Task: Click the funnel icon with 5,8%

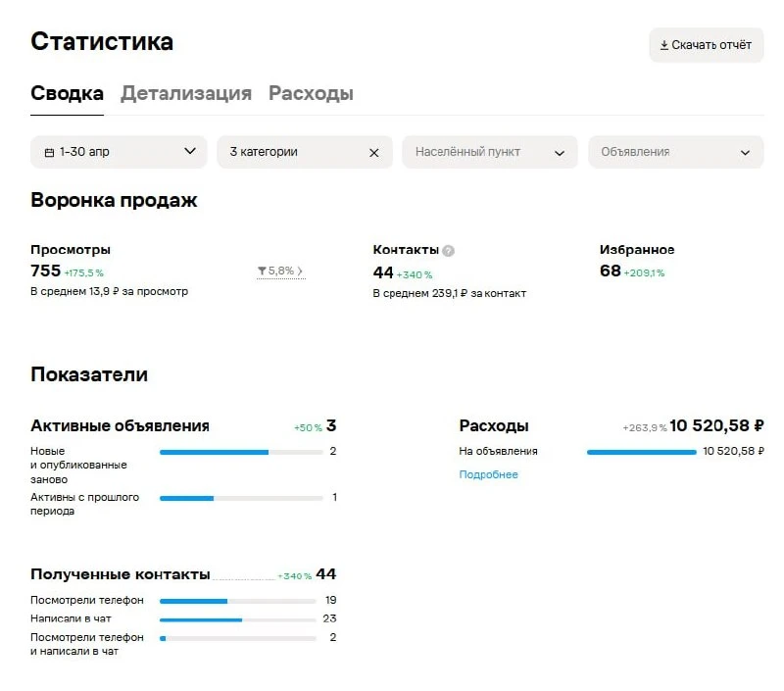Action: click(262, 271)
